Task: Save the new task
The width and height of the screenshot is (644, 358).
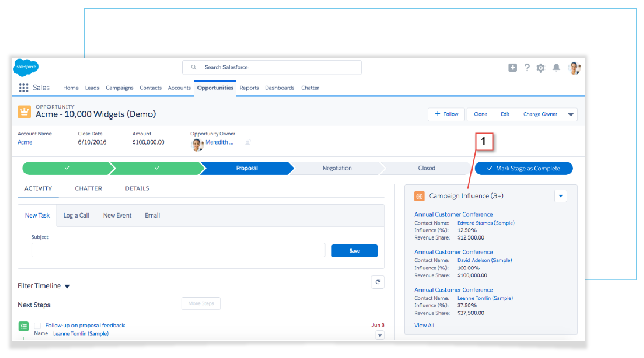Action: pos(355,251)
